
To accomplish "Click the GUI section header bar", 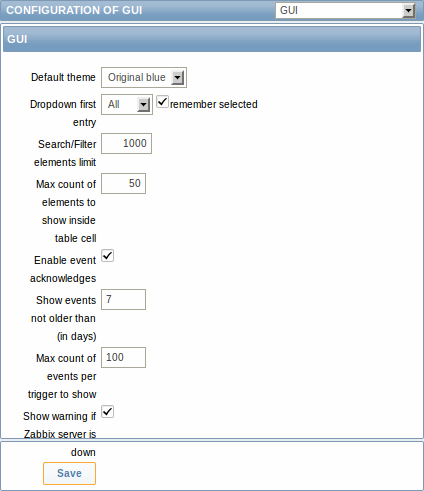I will point(212,39).
